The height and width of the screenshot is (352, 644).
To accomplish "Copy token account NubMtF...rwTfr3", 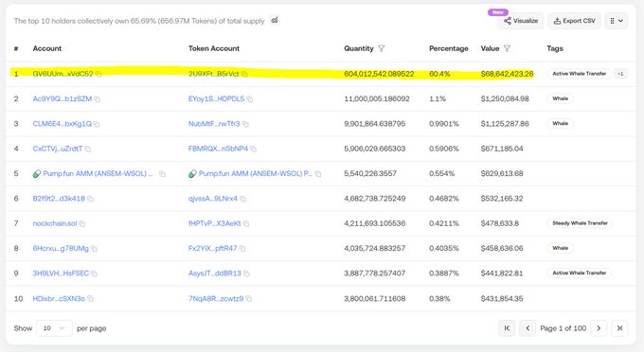I will [x=245, y=124].
